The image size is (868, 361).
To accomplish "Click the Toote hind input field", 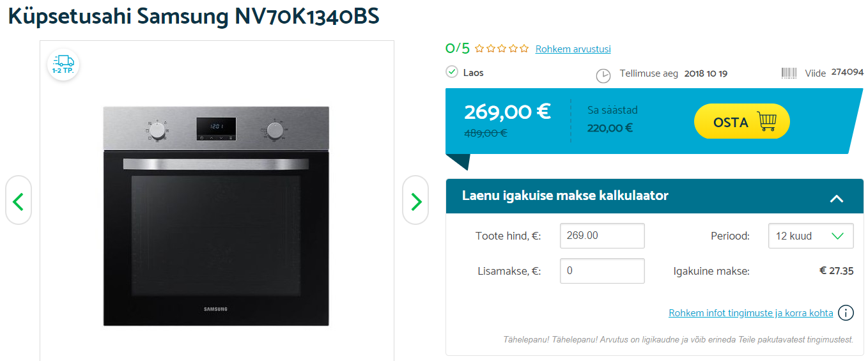I will 602,236.
